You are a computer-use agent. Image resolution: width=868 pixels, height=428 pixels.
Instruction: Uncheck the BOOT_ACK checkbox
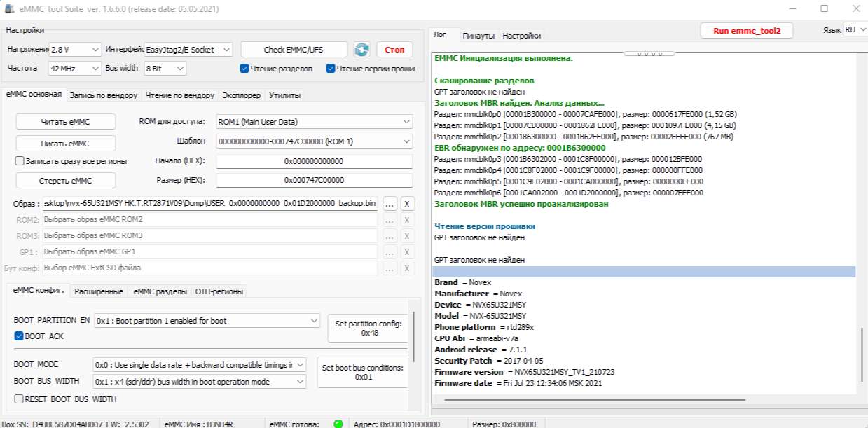coord(19,336)
